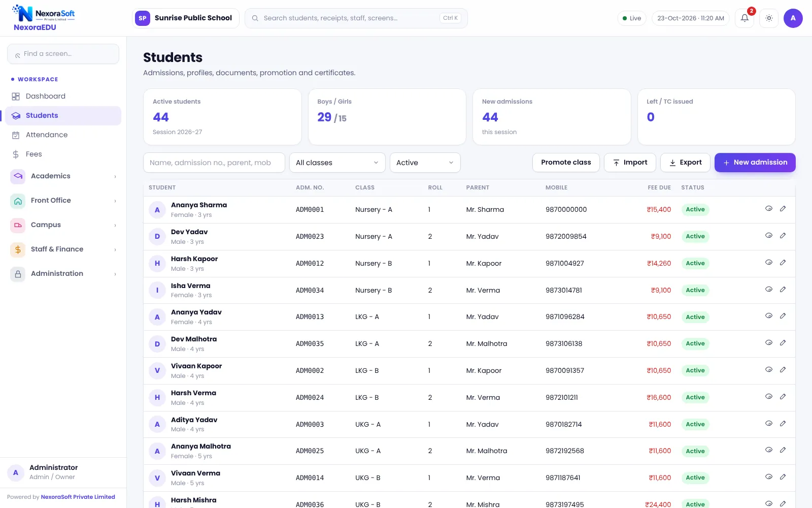This screenshot has width=812, height=508.
Task: Expand the Staff & Finance section
Action: click(x=63, y=249)
